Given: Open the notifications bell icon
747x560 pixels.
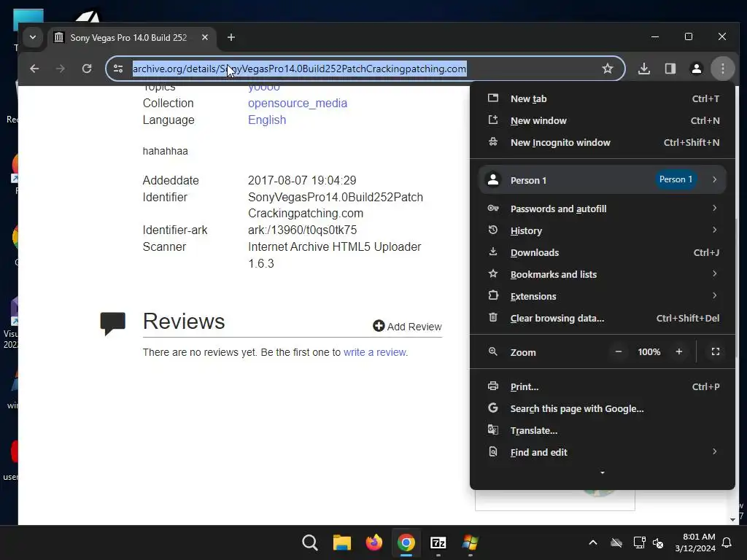Looking at the screenshot, I should tap(727, 542).
